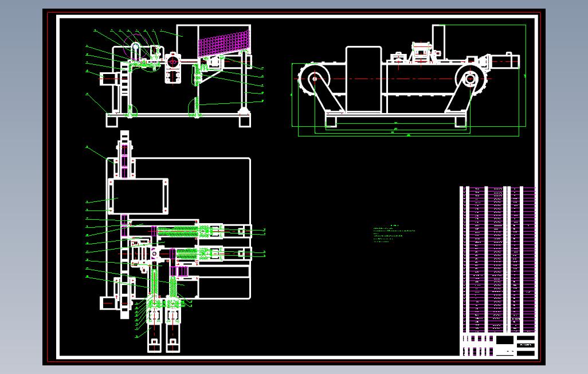Select the green technical notes text block
Screen dimensions: 588x374
394,233
